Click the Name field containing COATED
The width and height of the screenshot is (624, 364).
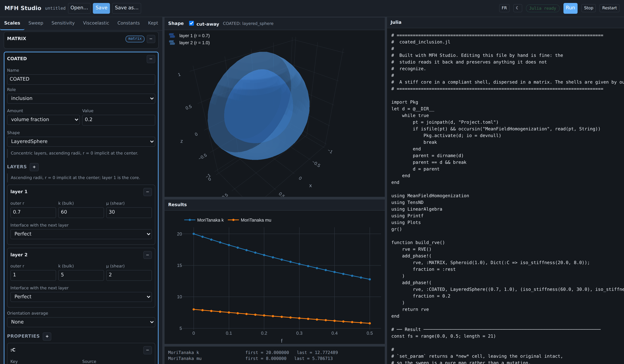[81, 79]
